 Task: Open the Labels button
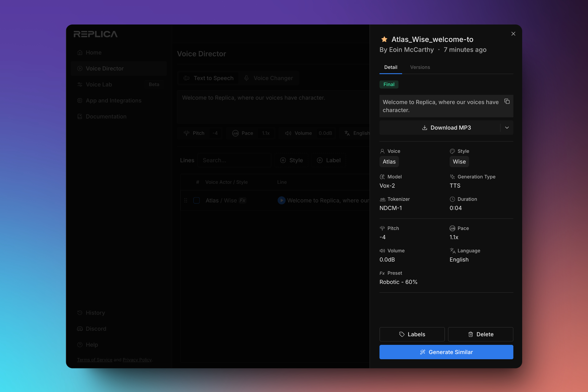click(412, 334)
